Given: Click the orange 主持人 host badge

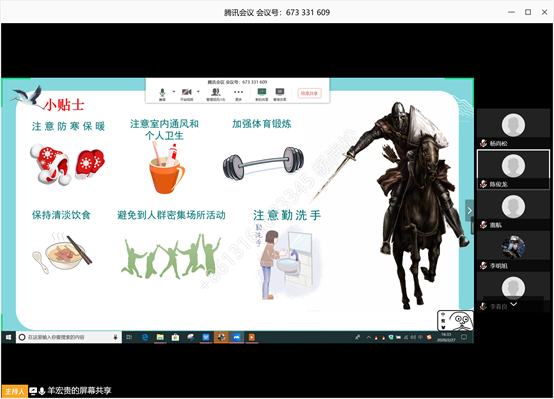Looking at the screenshot, I should [14, 391].
